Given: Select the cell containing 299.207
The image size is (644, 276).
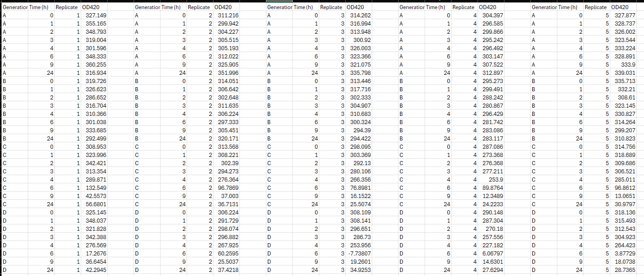Looking at the screenshot, I should pyautogui.click(x=624, y=130).
